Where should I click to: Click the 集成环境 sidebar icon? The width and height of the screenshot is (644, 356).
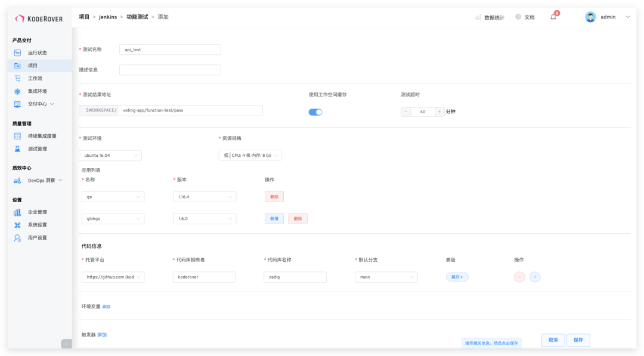pyautogui.click(x=17, y=91)
